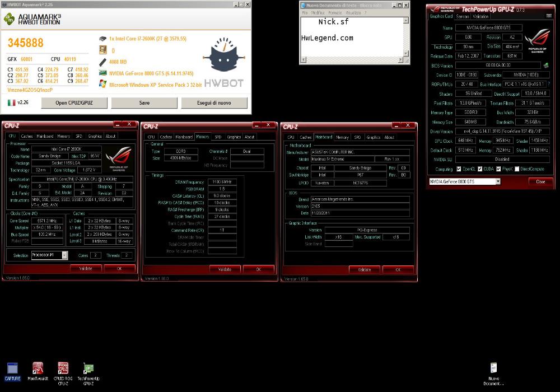Click Aquamark score 345888
Screen dimensions: 560x392
coord(26,43)
